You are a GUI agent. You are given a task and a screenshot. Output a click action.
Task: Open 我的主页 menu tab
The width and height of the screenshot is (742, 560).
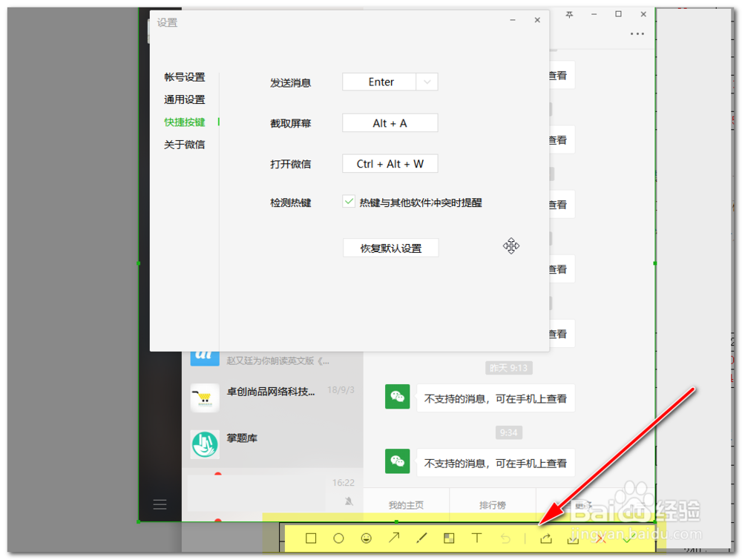(x=406, y=505)
